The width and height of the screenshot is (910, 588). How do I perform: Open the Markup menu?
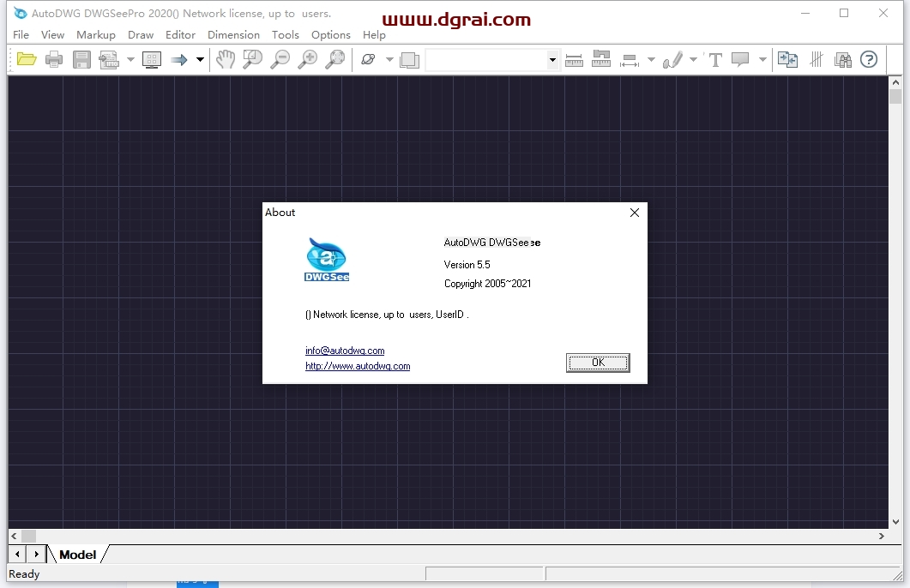tap(96, 35)
